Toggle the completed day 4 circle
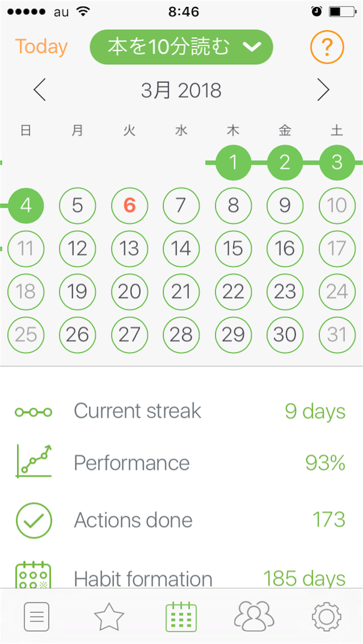This screenshot has height=644, width=363. pos(26,206)
